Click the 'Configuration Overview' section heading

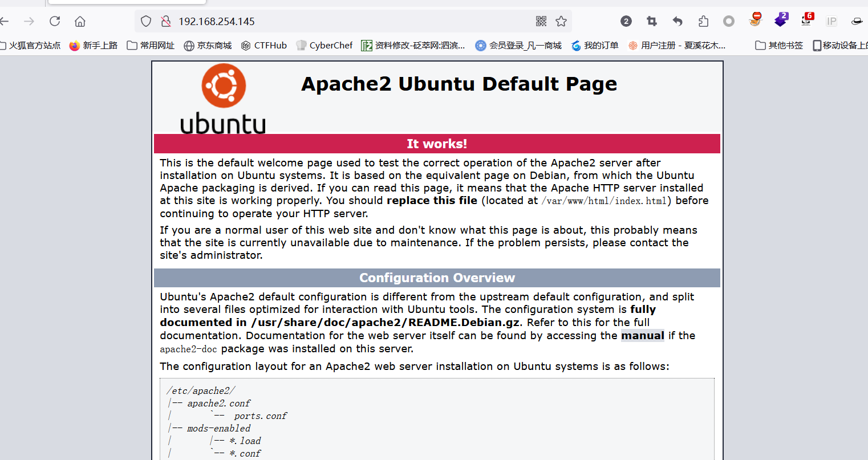pyautogui.click(x=437, y=278)
